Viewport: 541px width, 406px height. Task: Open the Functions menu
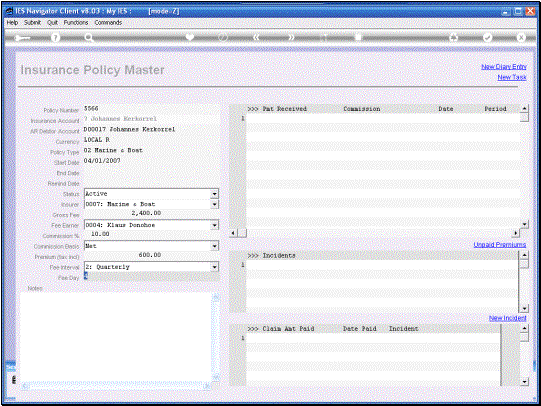pyautogui.click(x=76, y=22)
